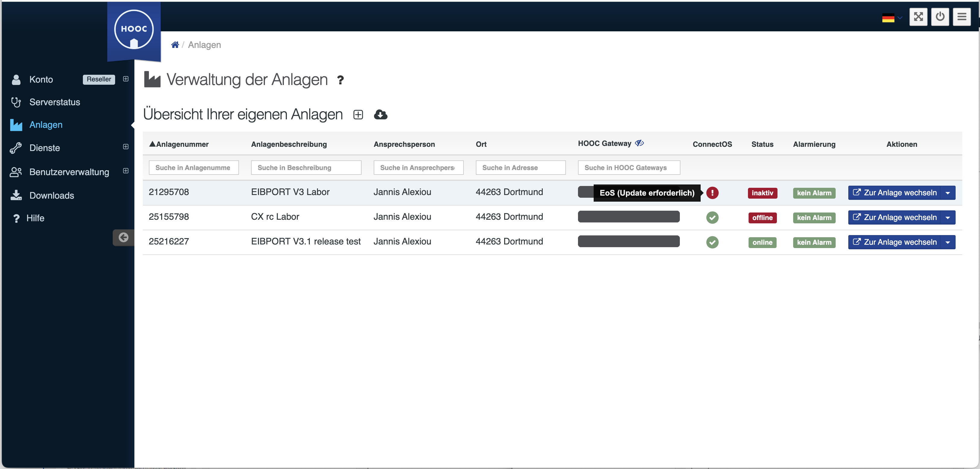Screen dimensions: 980x469
Task: Click Zur Anlage wechseln for 21295708
Action: click(894, 193)
